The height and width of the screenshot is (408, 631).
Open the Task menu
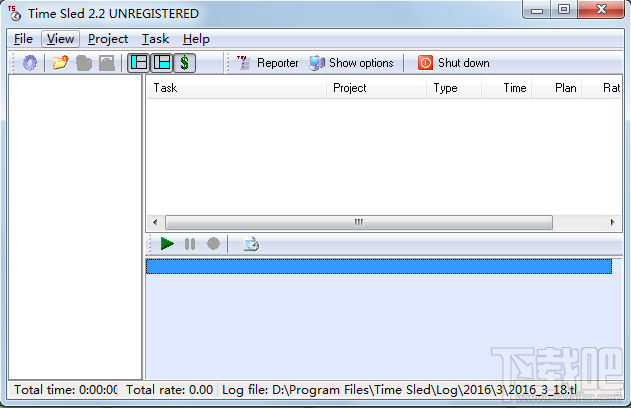click(155, 39)
